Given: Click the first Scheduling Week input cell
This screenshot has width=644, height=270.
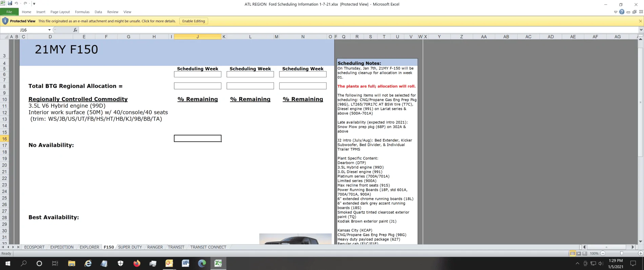Looking at the screenshot, I should 198,74.
